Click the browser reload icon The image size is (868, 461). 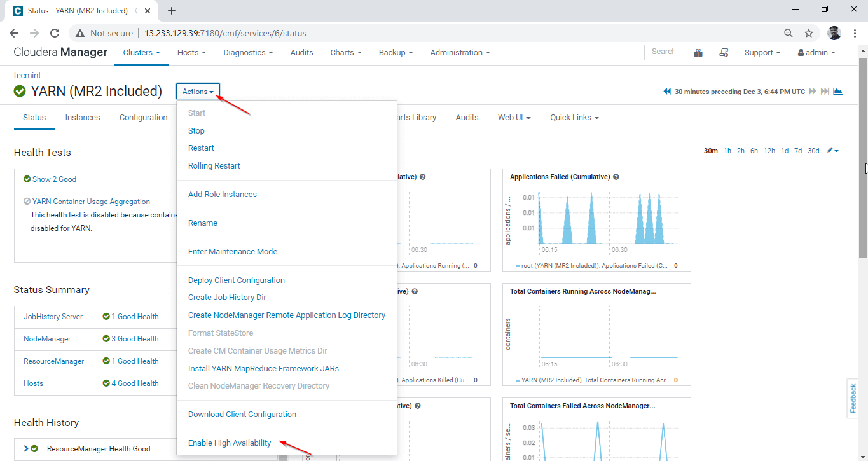coord(55,33)
